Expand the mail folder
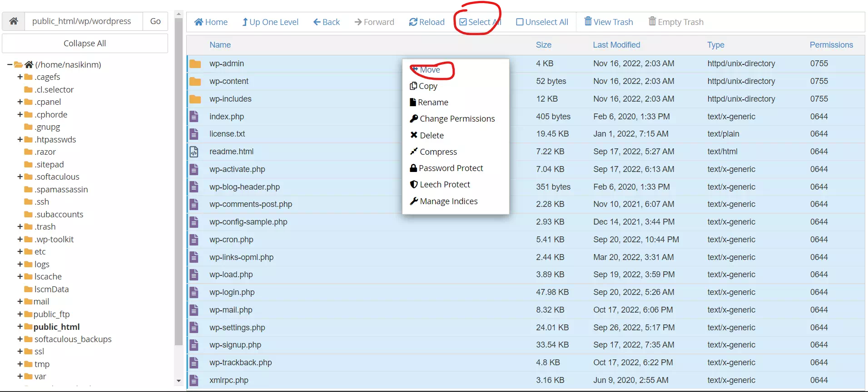This screenshot has width=868, height=392. click(x=20, y=301)
